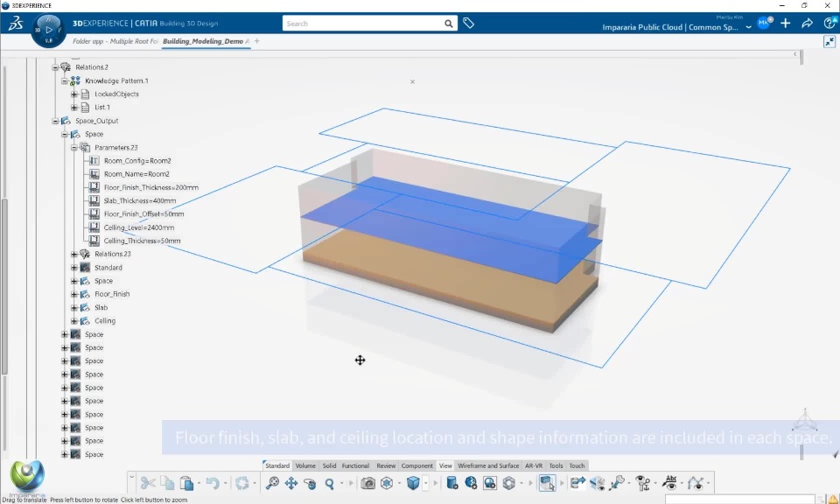
Task: Open the Undo history dropdown arrow
Action: (x=225, y=484)
